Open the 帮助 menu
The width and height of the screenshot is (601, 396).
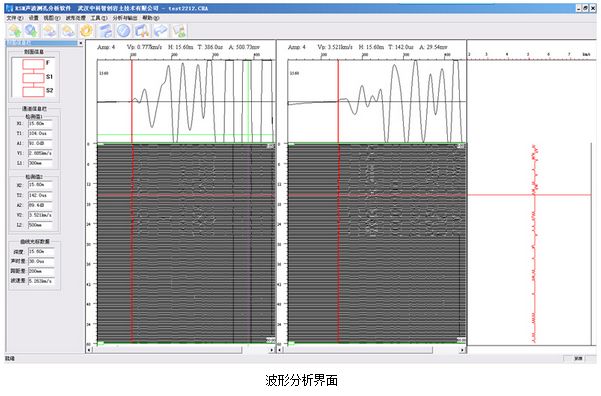(151, 18)
